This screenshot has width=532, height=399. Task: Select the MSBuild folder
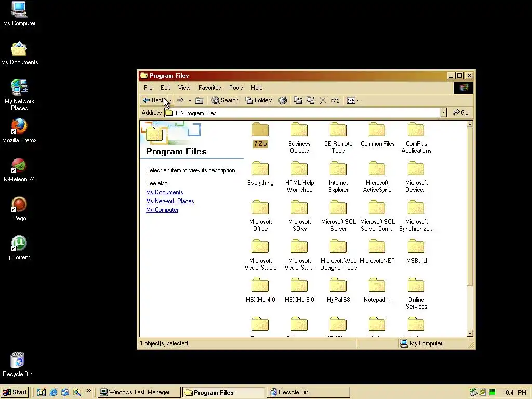[x=416, y=251]
